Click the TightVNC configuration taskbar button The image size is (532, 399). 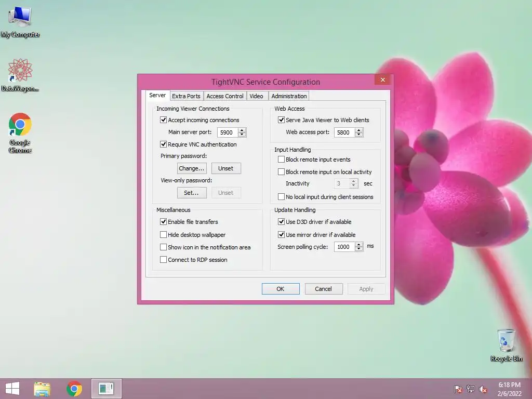(x=106, y=389)
